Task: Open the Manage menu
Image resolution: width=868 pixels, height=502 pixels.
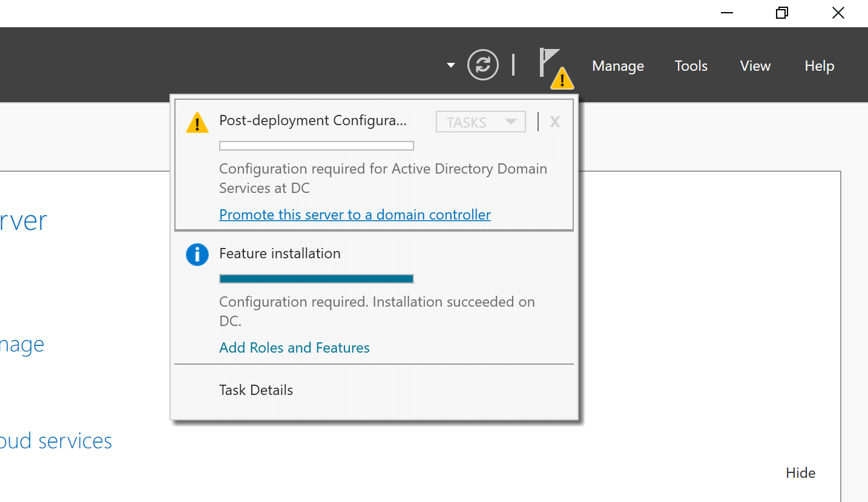Action: [x=617, y=65]
